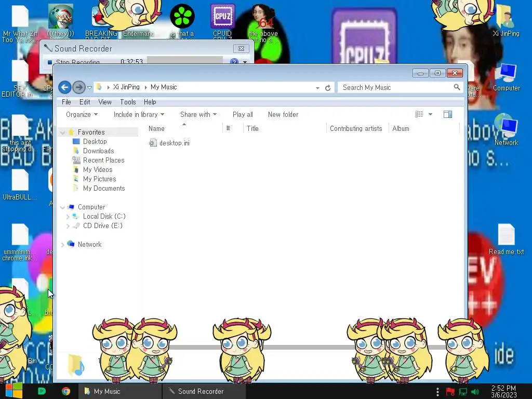Click the Explorer forward arrow button

click(x=79, y=87)
